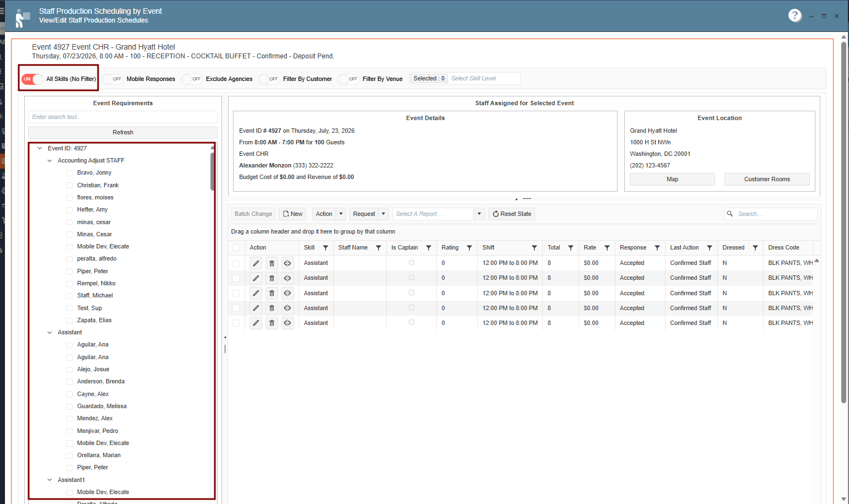Image resolution: width=849 pixels, height=504 pixels.
Task: Click the Request toolbar button label
Action: pos(364,214)
